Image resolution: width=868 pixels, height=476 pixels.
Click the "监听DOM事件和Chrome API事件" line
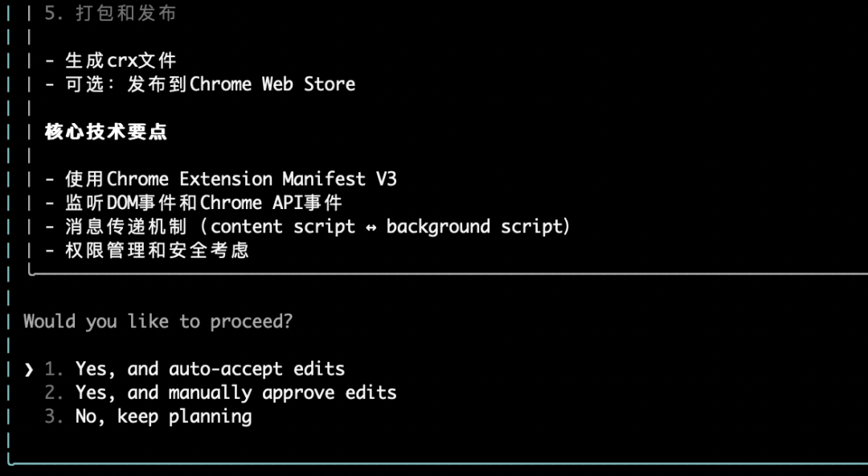(x=204, y=203)
